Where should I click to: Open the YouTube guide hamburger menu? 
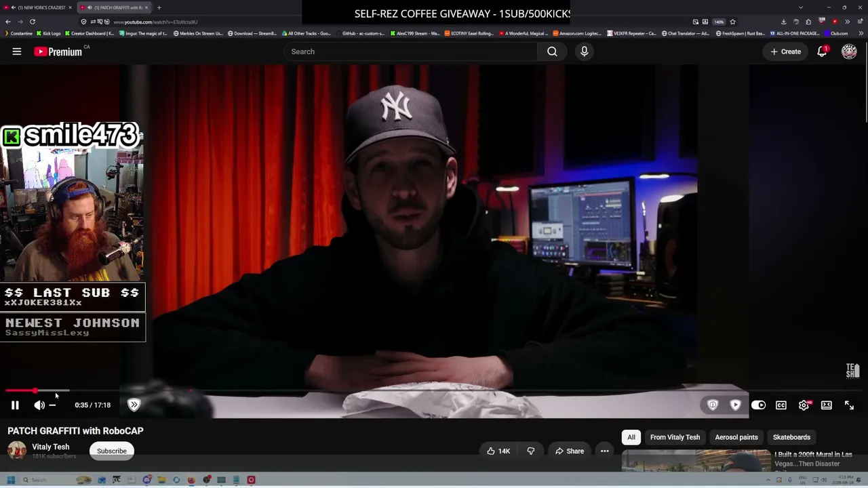pyautogui.click(x=17, y=52)
